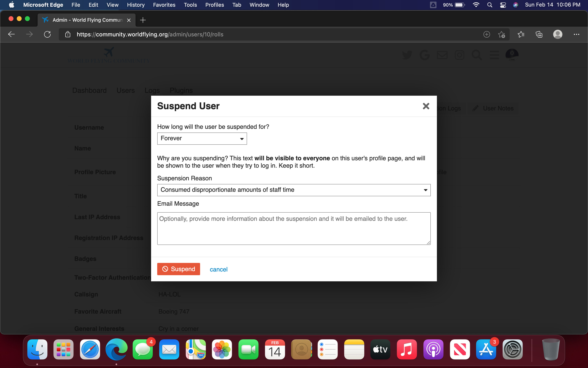The height and width of the screenshot is (368, 588).
Task: Open Podcasts from the Dock
Action: pos(433,350)
